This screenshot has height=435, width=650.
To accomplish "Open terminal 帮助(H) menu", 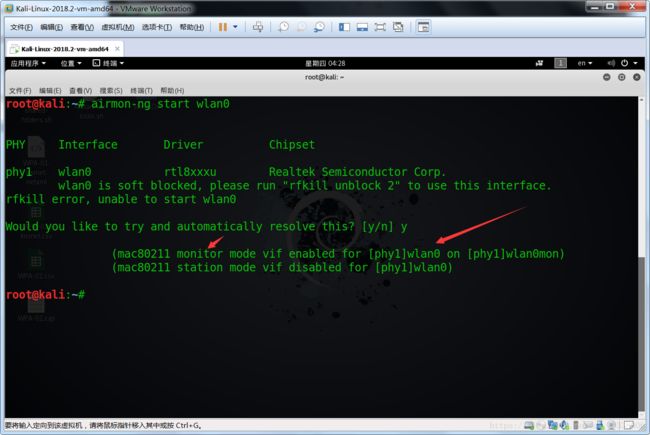I will (172, 90).
